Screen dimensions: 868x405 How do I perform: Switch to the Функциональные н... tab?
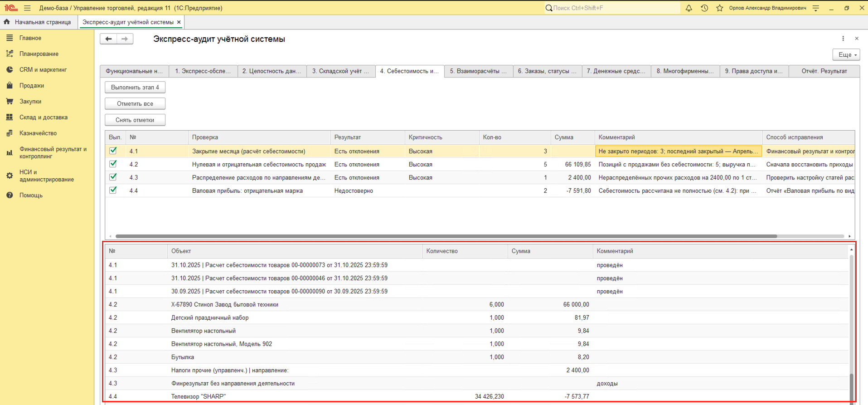(x=134, y=71)
